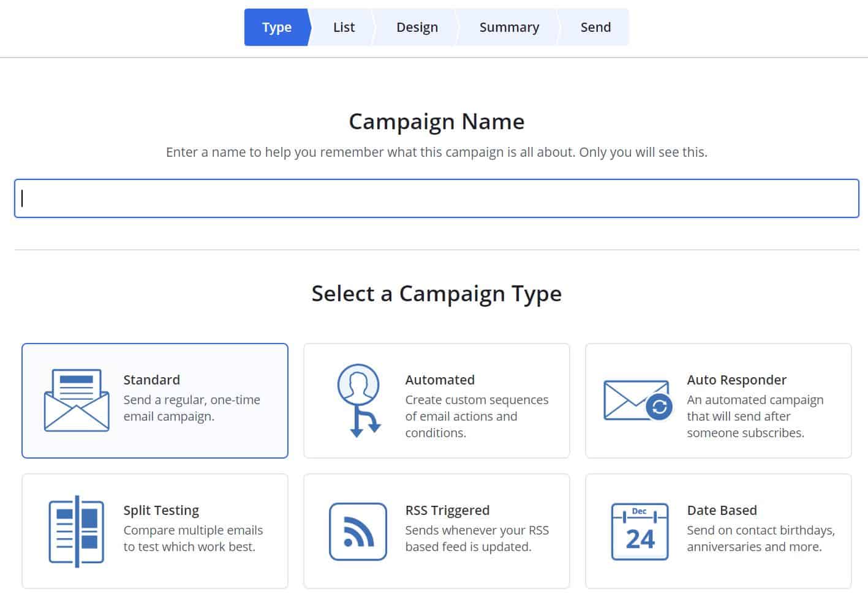Open the Send step tab
868x597 pixels.
(x=595, y=28)
